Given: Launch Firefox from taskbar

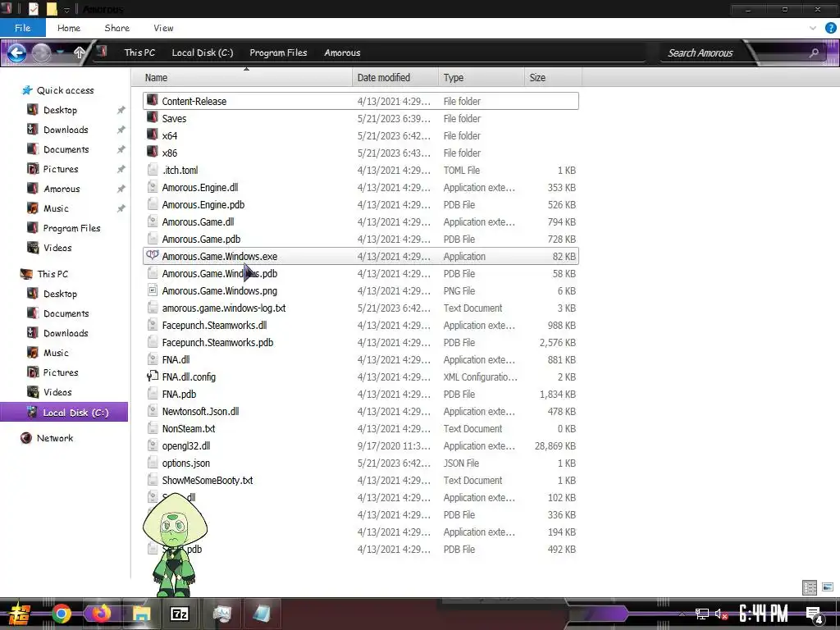Looking at the screenshot, I should click(101, 614).
